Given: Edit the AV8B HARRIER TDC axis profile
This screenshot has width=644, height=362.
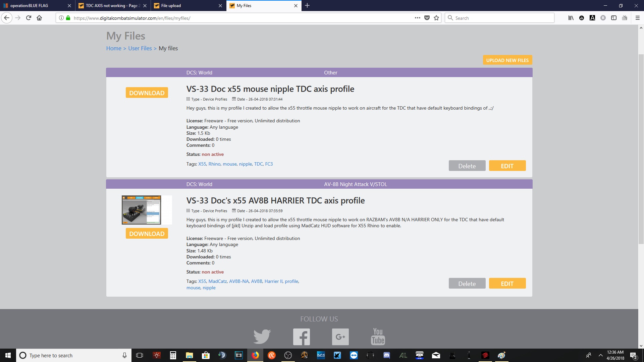Looking at the screenshot, I should [507, 284].
